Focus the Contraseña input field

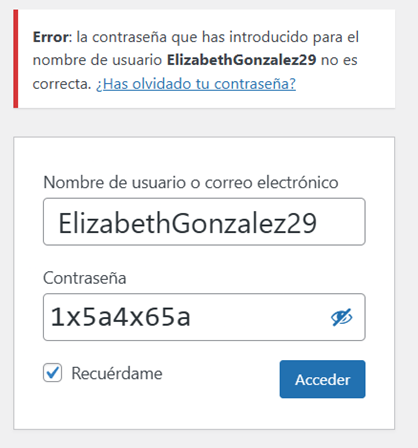point(204,317)
